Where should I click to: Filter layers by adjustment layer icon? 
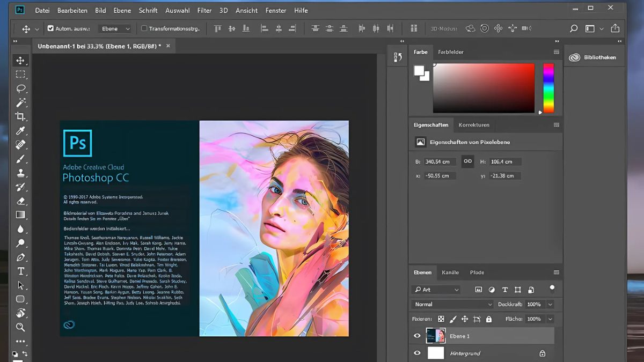tap(492, 290)
